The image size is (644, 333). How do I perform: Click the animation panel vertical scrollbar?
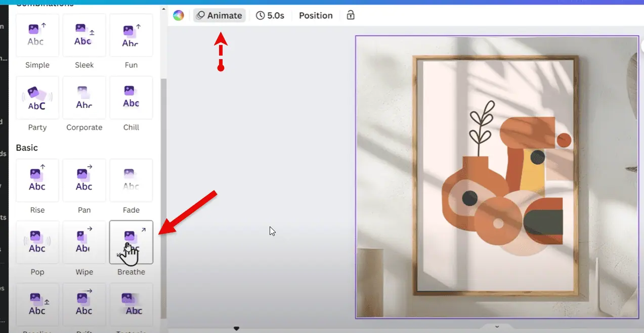(163, 197)
